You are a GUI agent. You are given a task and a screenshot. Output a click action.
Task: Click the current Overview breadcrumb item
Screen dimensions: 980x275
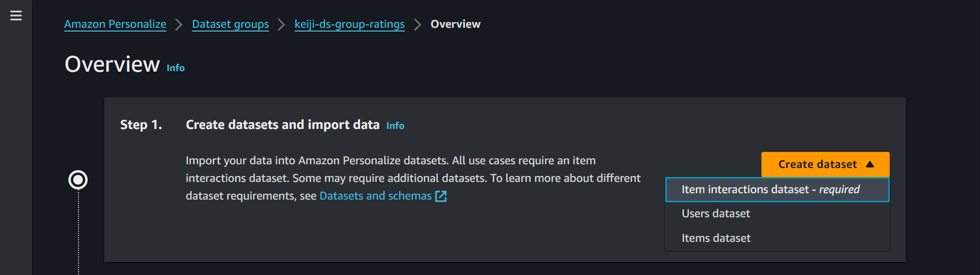click(x=455, y=24)
